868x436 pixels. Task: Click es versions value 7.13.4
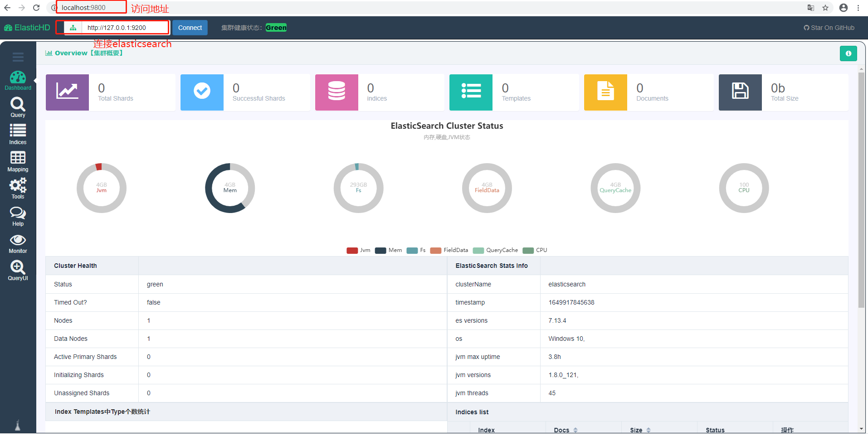(557, 320)
